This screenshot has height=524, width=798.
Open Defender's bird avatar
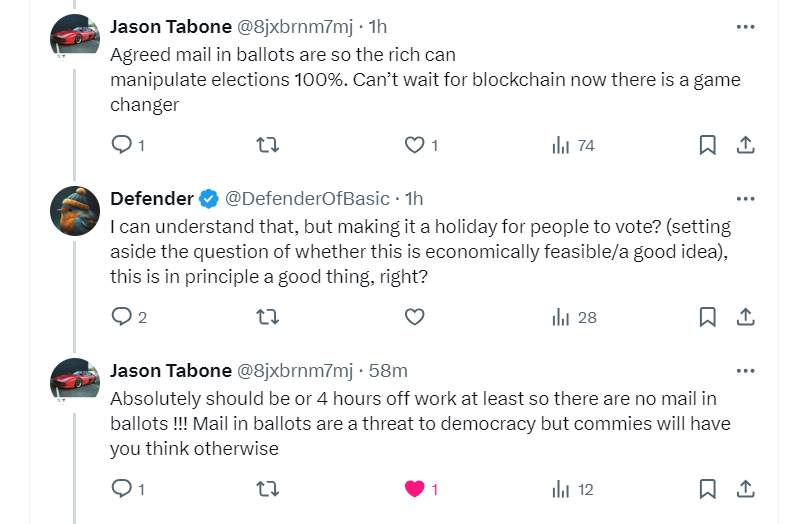pos(75,211)
